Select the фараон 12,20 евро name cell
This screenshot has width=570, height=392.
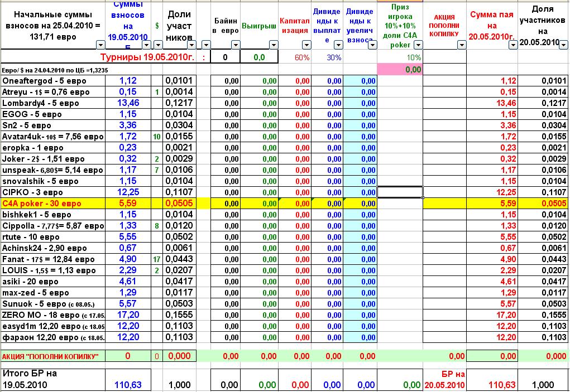53,337
